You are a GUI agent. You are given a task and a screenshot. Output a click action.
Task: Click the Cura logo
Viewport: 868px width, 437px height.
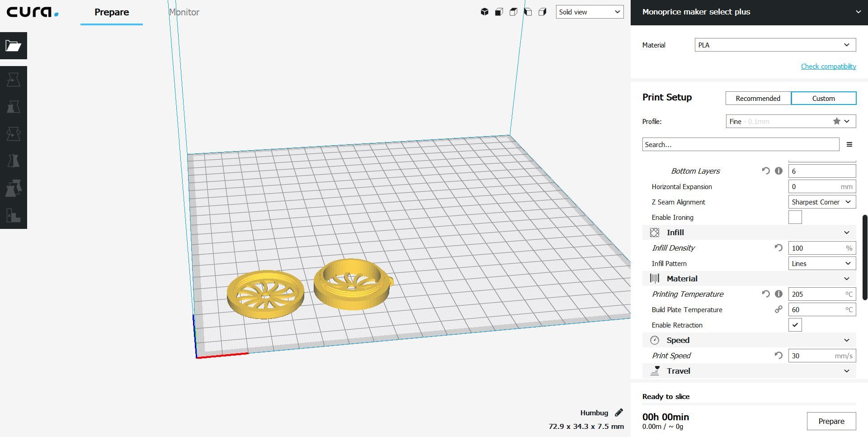coord(32,12)
